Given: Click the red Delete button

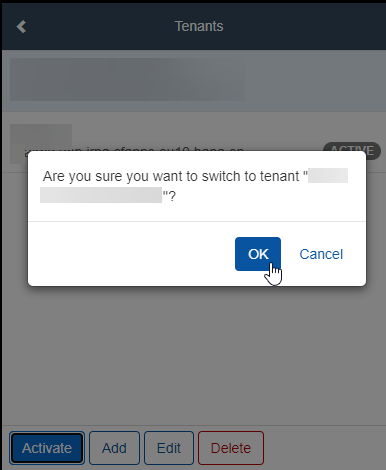Looking at the screenshot, I should point(231,448).
